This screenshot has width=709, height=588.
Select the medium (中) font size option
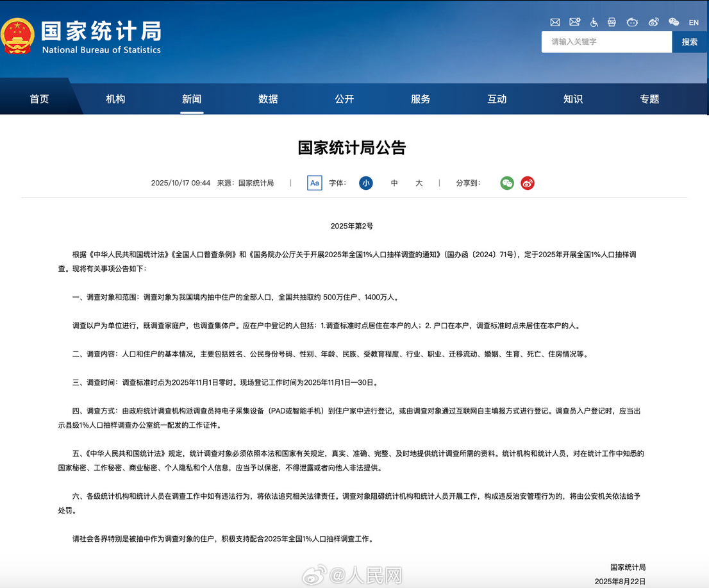pos(394,183)
